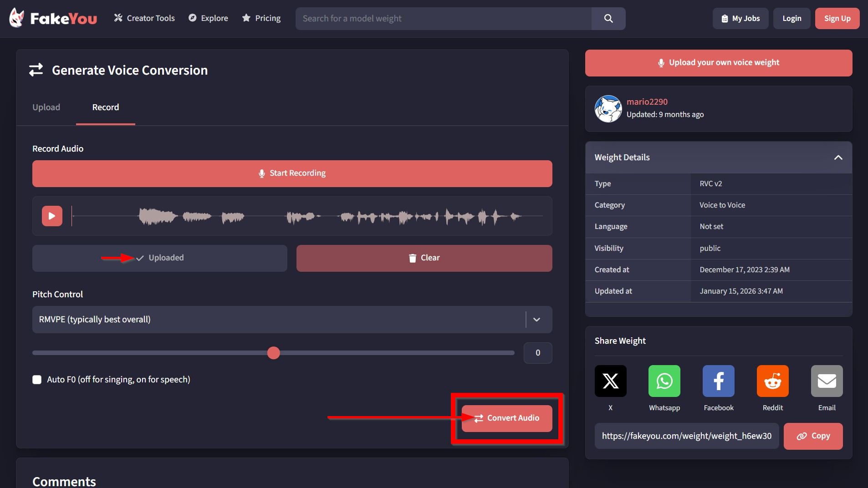Share weight on X

coord(610,381)
